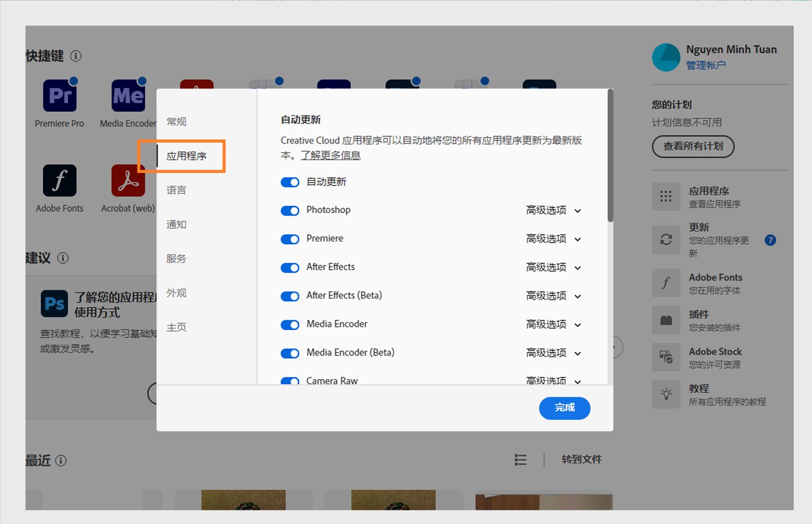Open the Adobe Fonts shortcut icon
Viewport: 812px width, 524px height.
pos(59,181)
